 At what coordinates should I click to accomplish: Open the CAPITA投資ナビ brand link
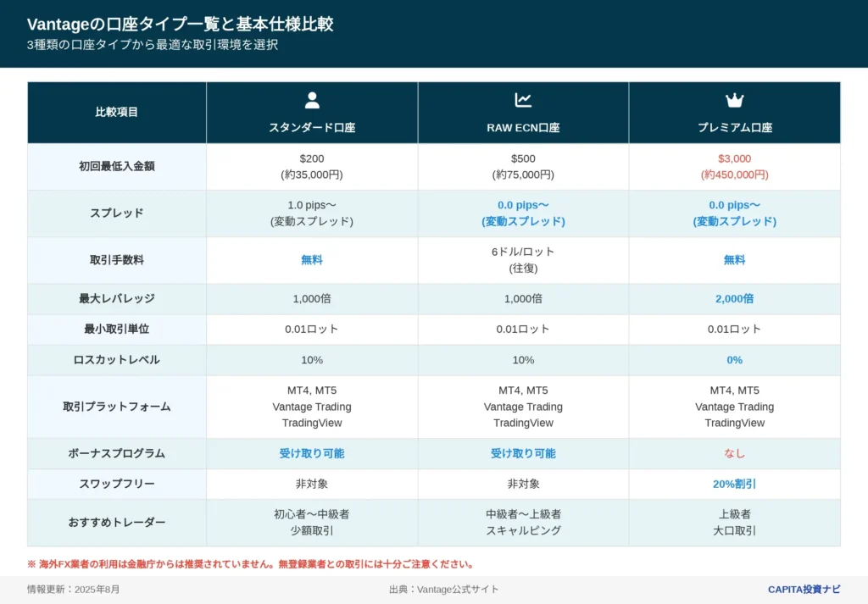pos(804,589)
